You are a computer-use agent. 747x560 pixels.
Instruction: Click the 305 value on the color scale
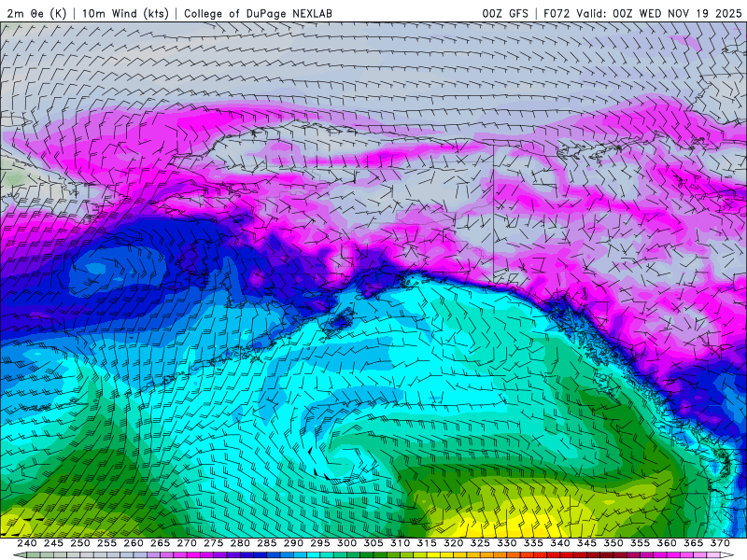point(373,543)
